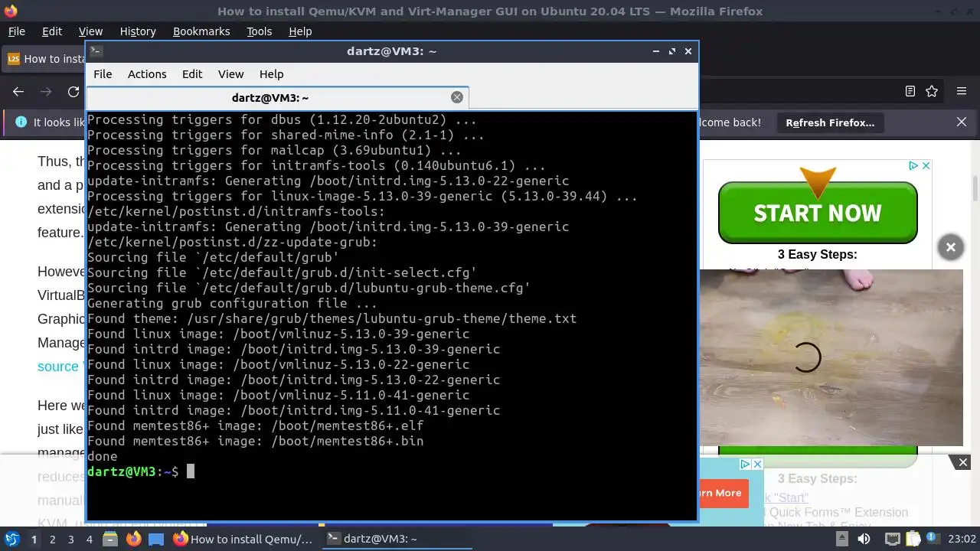The height and width of the screenshot is (551, 980).
Task: Open Firefox Bookmarks menu
Action: pos(201,31)
